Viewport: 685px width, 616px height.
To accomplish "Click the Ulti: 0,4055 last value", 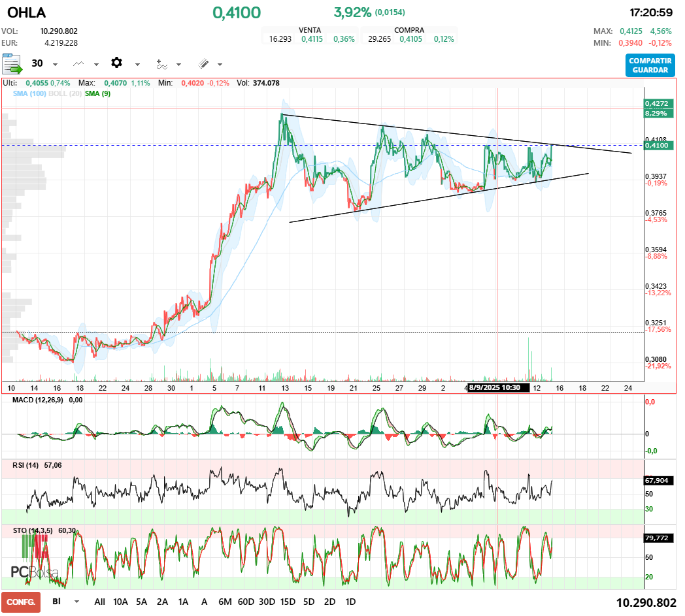I will coord(37,83).
